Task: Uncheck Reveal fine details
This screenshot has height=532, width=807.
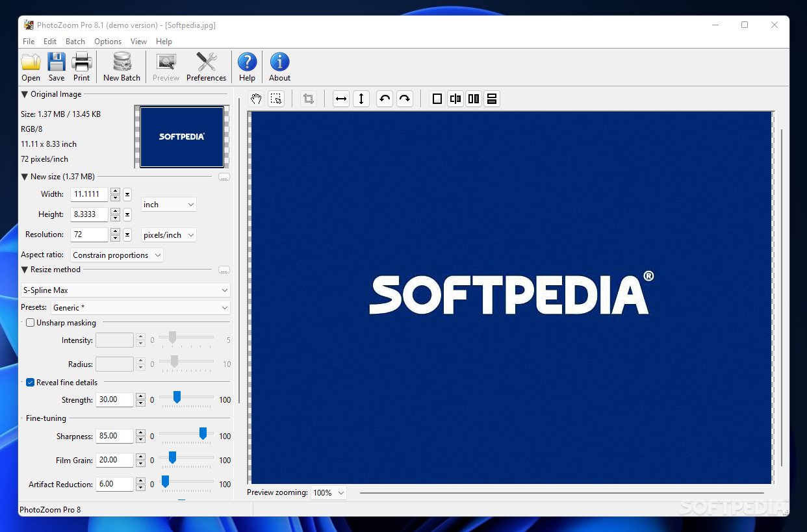Action: click(x=31, y=383)
